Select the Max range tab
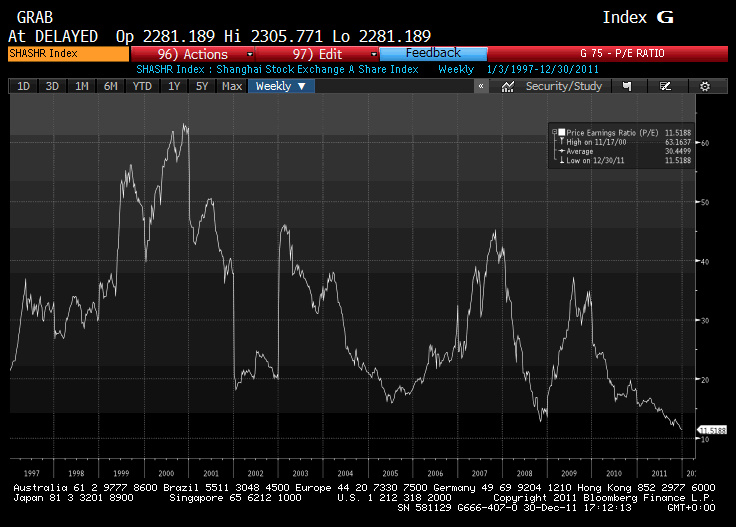Screen dimensions: 736x527 coord(232,86)
